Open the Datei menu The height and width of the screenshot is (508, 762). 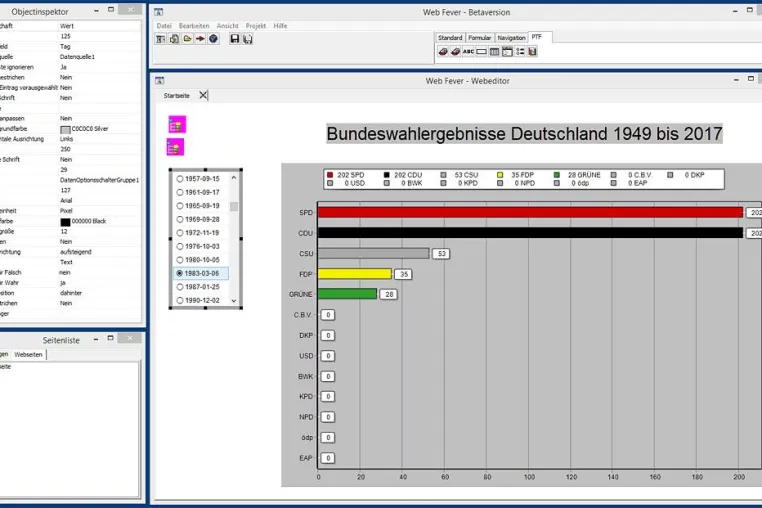pos(164,26)
